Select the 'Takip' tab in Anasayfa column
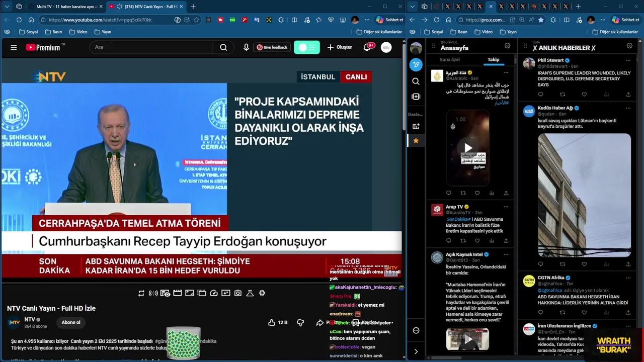This screenshot has height=362, width=644. 493,59
